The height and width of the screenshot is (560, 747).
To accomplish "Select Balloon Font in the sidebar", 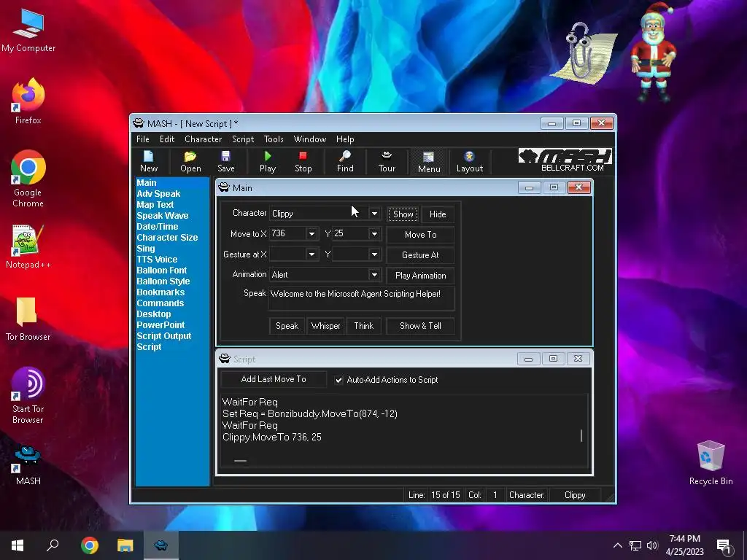I will pyautogui.click(x=161, y=271).
